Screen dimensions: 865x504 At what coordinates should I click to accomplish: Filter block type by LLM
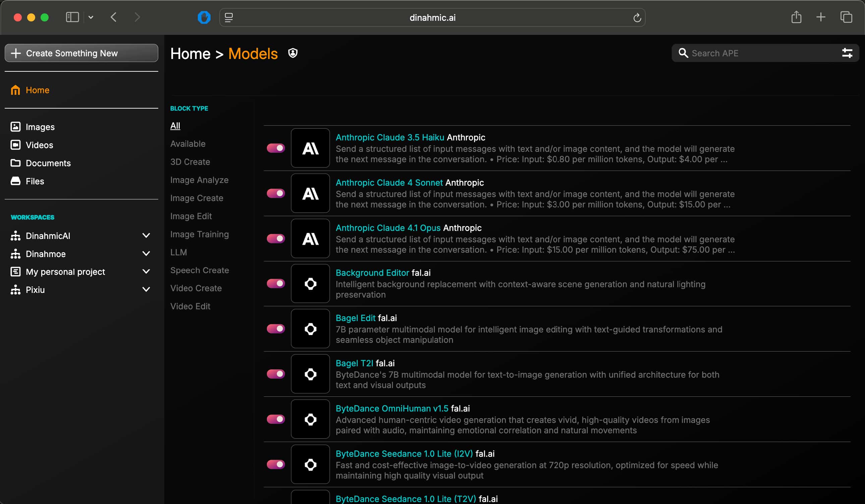pyautogui.click(x=178, y=252)
